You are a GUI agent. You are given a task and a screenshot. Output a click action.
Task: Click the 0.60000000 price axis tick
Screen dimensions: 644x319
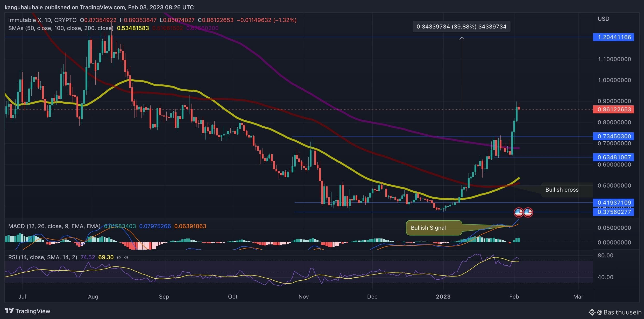pyautogui.click(x=614, y=164)
